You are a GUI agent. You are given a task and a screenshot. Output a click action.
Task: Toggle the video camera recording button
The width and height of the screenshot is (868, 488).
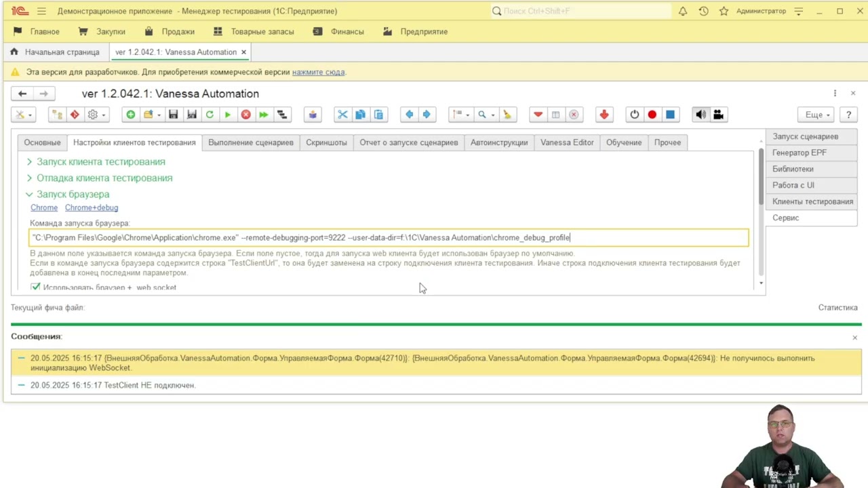(718, 115)
